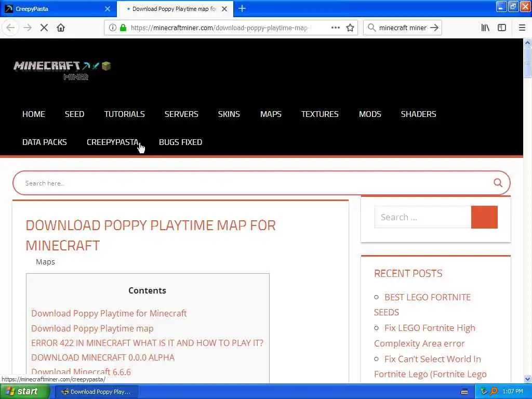Select the Download Poppy Playtime map tab
Image resolution: width=532 pixels, height=399 pixels.
tap(175, 9)
